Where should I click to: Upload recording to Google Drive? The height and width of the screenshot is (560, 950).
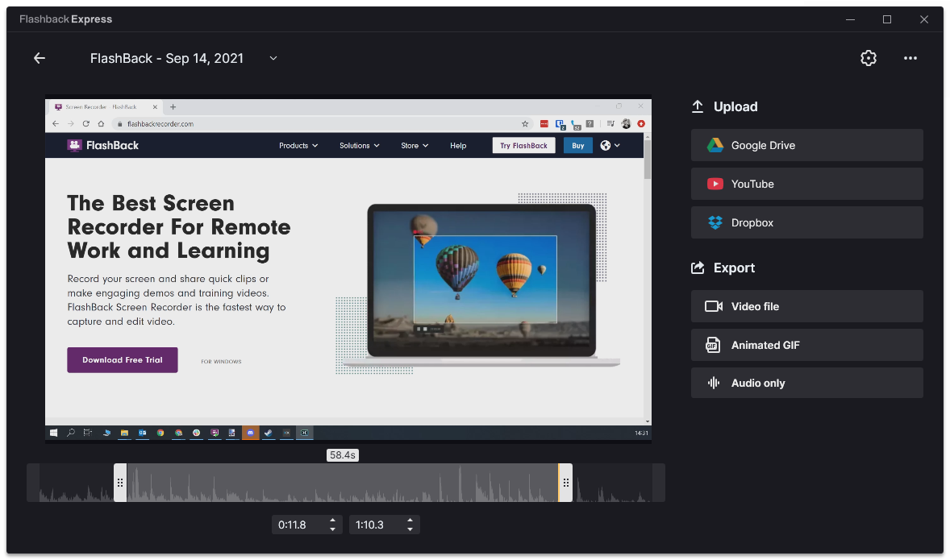point(806,145)
